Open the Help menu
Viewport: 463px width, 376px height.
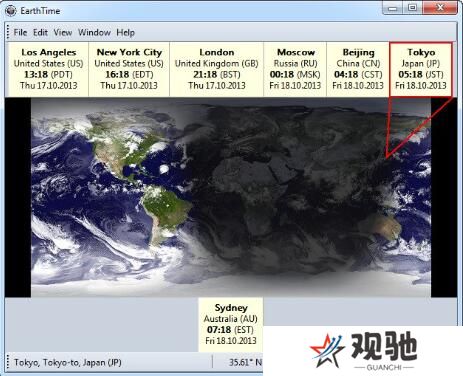(126, 32)
